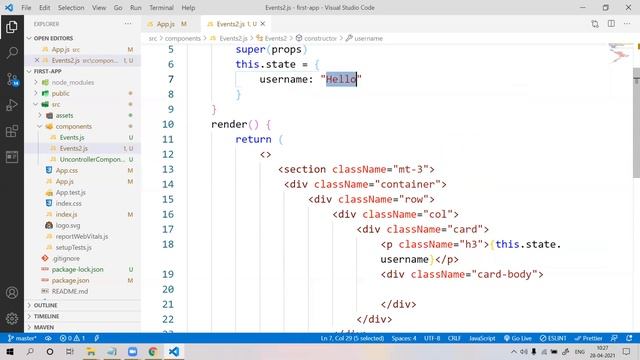Open the Terminal menu
The height and width of the screenshot is (360, 640).
pyautogui.click(x=161, y=8)
